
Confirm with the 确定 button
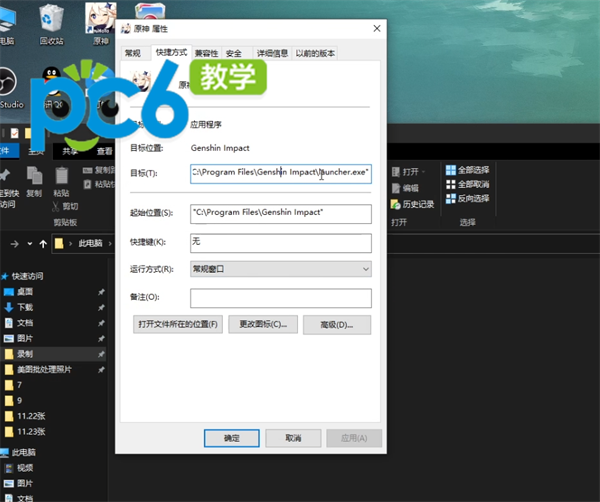point(232,438)
